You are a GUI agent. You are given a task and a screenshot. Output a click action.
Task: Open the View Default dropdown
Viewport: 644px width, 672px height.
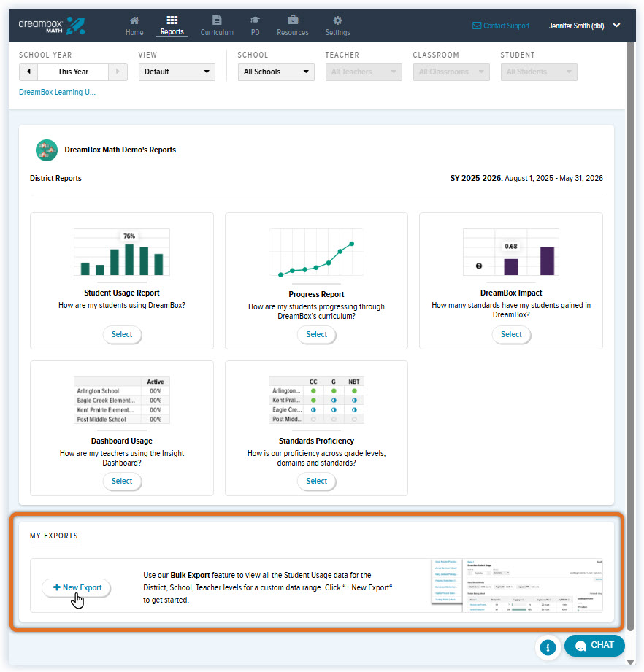click(176, 72)
